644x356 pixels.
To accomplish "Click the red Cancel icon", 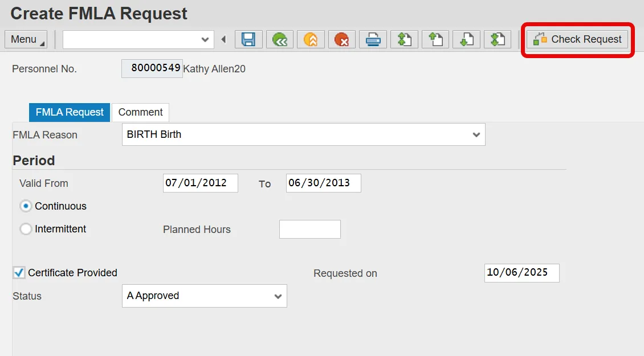I will 342,39.
